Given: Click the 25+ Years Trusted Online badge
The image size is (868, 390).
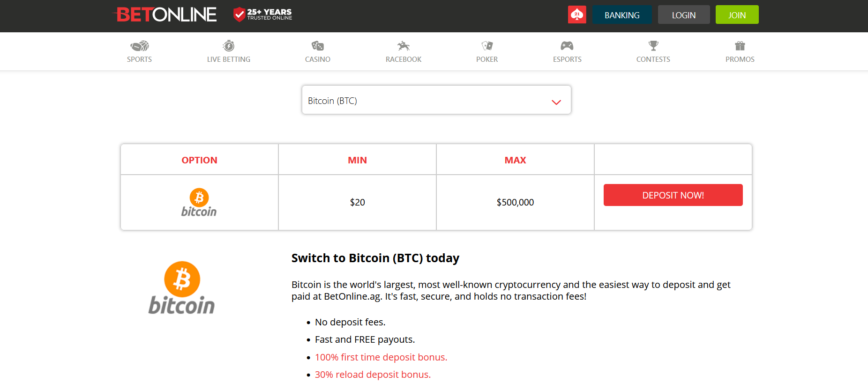Looking at the screenshot, I should pos(263,15).
